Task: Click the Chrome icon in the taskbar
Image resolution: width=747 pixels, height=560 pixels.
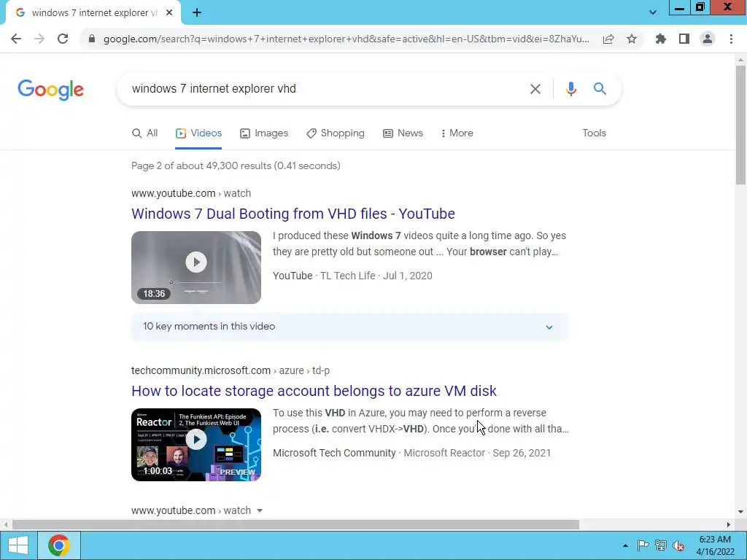Action: [x=58, y=545]
